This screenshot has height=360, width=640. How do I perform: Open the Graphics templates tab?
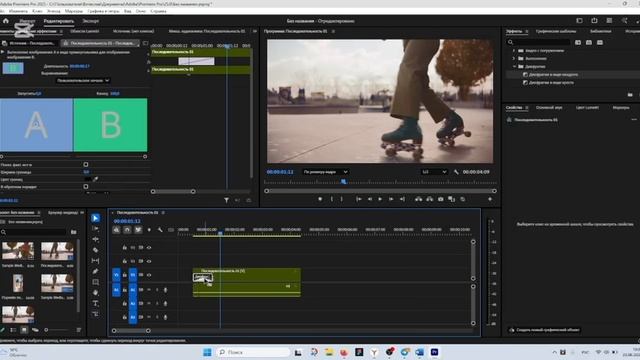[x=556, y=31]
